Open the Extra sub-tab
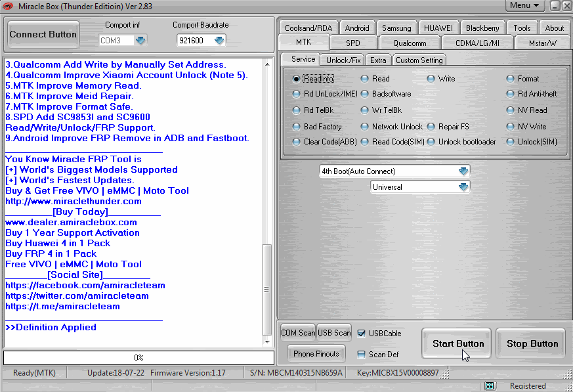Image resolution: width=573 pixels, height=392 pixels. 378,60
